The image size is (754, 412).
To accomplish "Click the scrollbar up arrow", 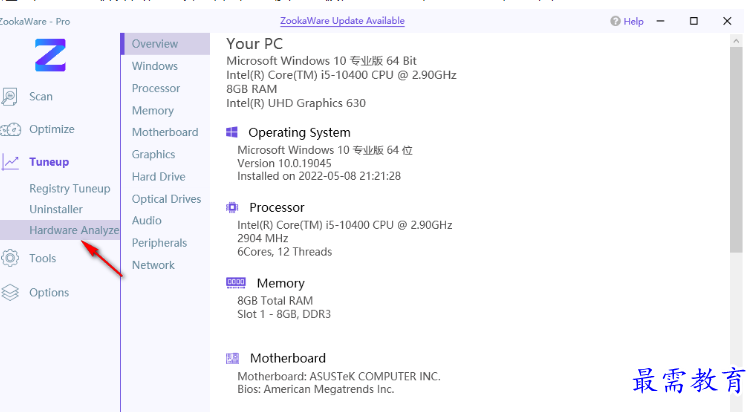I will pos(736,41).
